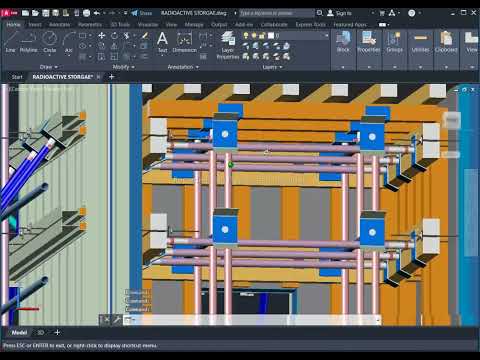Expand the Annotation panel
Viewport: 480px width, 360px height.
point(183,67)
